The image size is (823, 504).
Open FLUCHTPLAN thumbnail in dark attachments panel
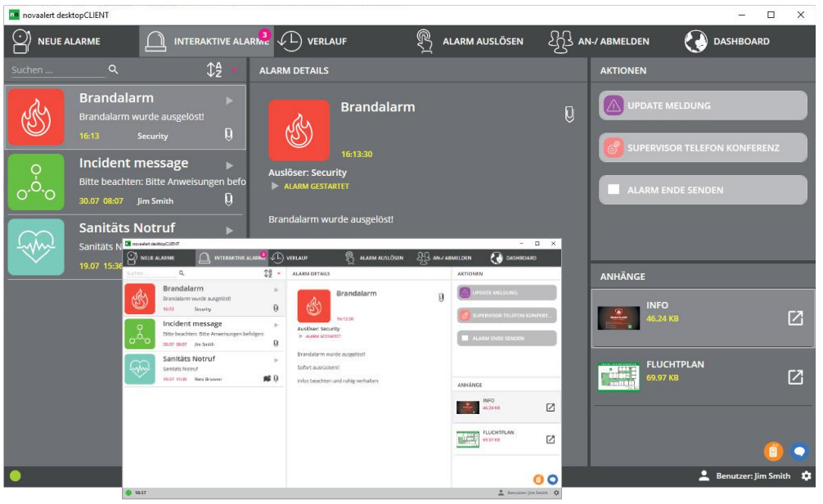618,377
